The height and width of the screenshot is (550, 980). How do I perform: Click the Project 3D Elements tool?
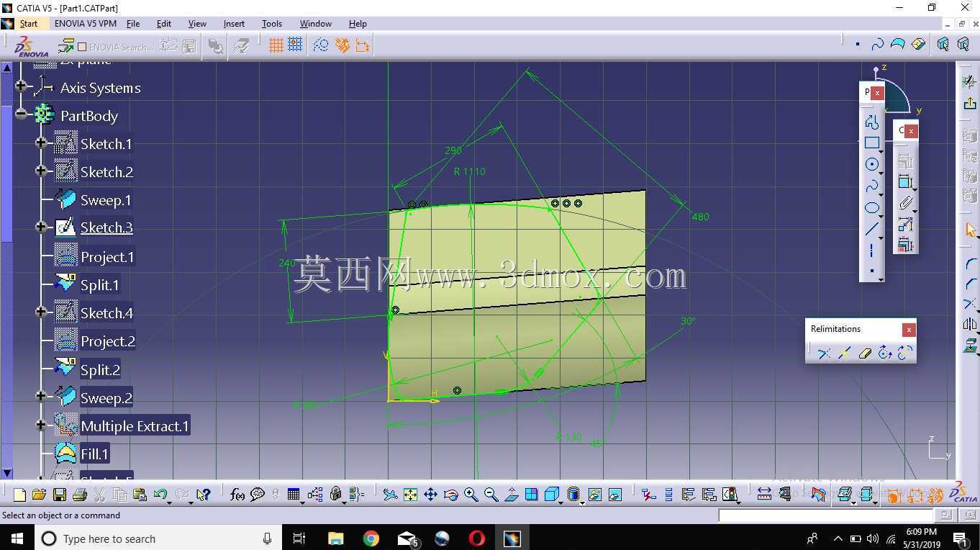click(x=970, y=345)
